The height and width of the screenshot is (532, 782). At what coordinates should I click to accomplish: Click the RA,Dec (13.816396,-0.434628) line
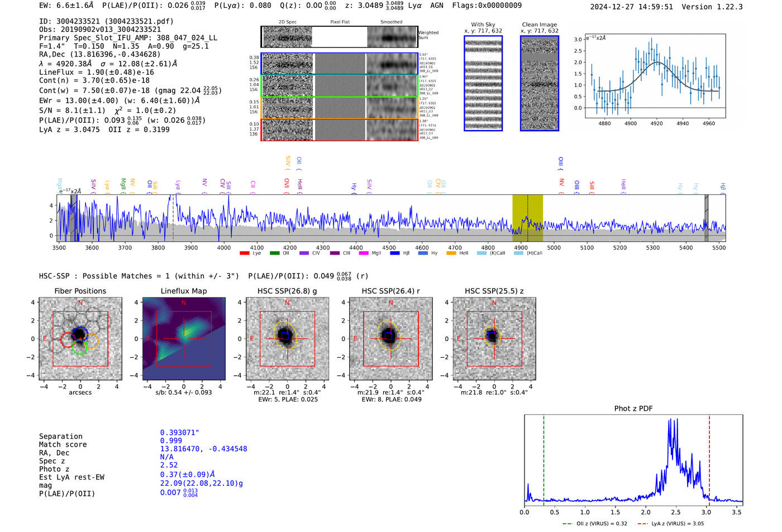click(x=99, y=54)
